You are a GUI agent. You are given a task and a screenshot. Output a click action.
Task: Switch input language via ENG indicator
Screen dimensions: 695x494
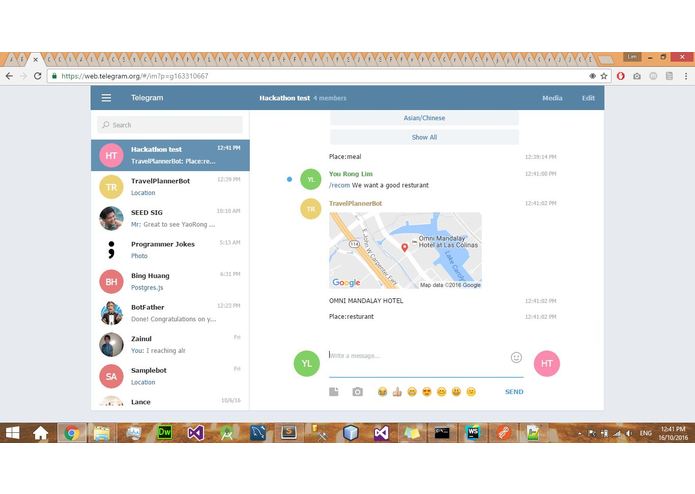click(x=645, y=433)
